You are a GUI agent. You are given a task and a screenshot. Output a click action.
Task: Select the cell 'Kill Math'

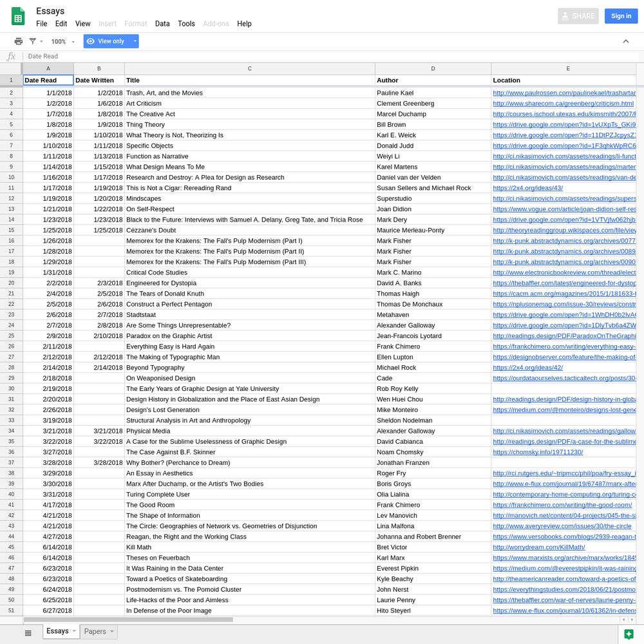(250, 547)
